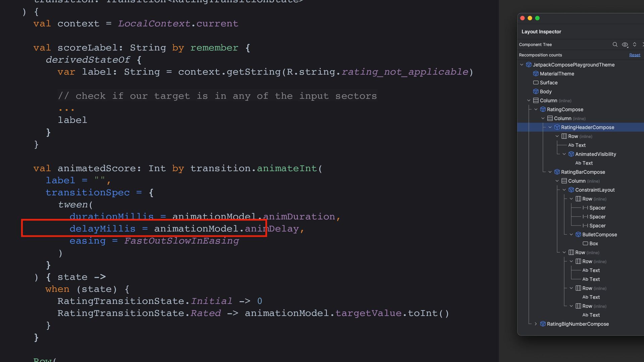Viewport: 644px width, 362px height.
Task: Click the AnimatedVisibility composable icon
Action: point(571,154)
